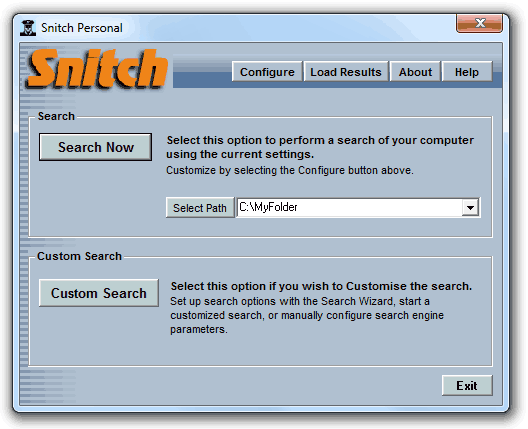Click the "Select this option if you wish to Customise the search." text
The image size is (528, 429).
click(x=321, y=286)
